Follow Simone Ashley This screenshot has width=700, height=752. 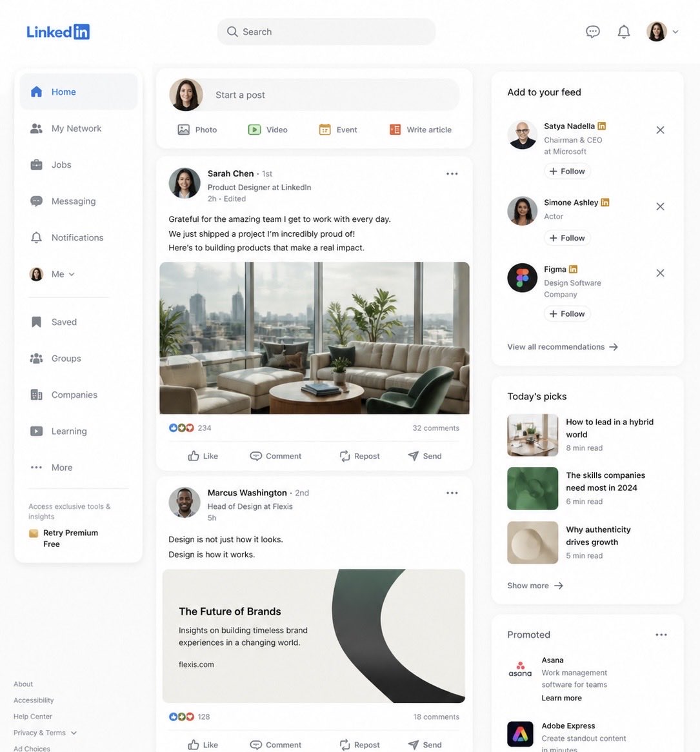click(567, 238)
